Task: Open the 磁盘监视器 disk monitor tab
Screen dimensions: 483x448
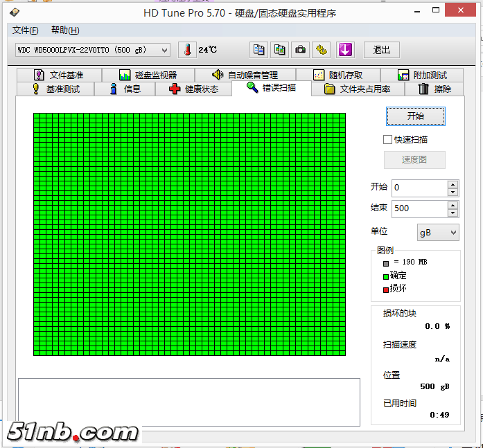Action: pyautogui.click(x=148, y=75)
